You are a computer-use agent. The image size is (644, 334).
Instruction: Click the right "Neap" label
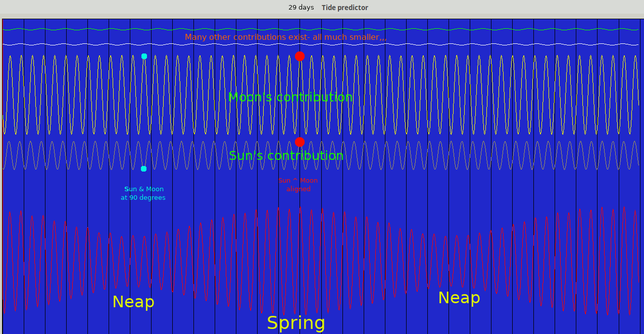(459, 298)
